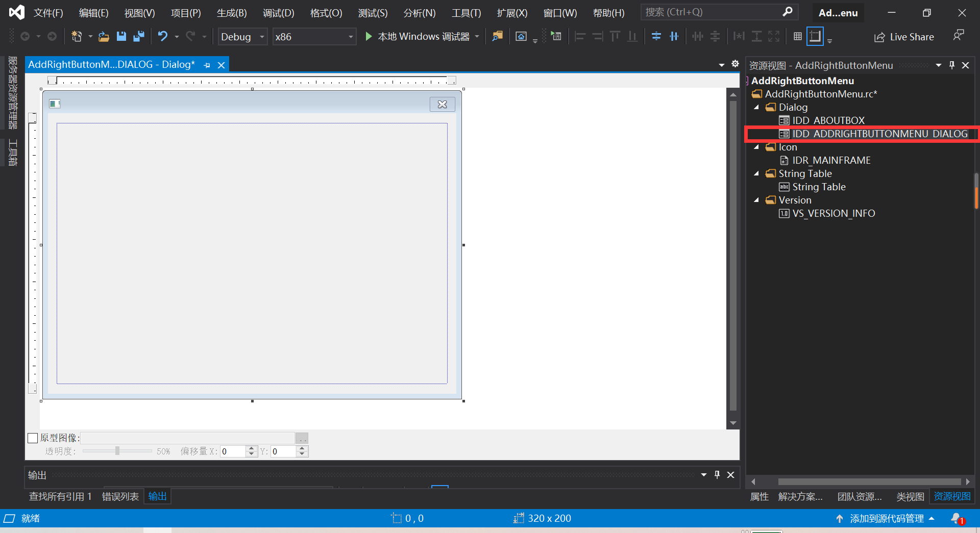This screenshot has height=533, width=980.
Task: Click the center vertically blue icon
Action: (x=656, y=36)
